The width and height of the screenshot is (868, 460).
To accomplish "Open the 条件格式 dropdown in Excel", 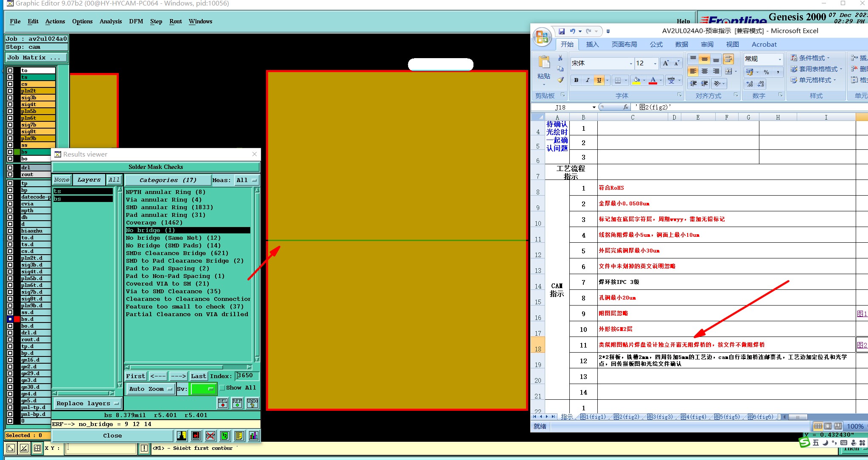I will pos(810,58).
